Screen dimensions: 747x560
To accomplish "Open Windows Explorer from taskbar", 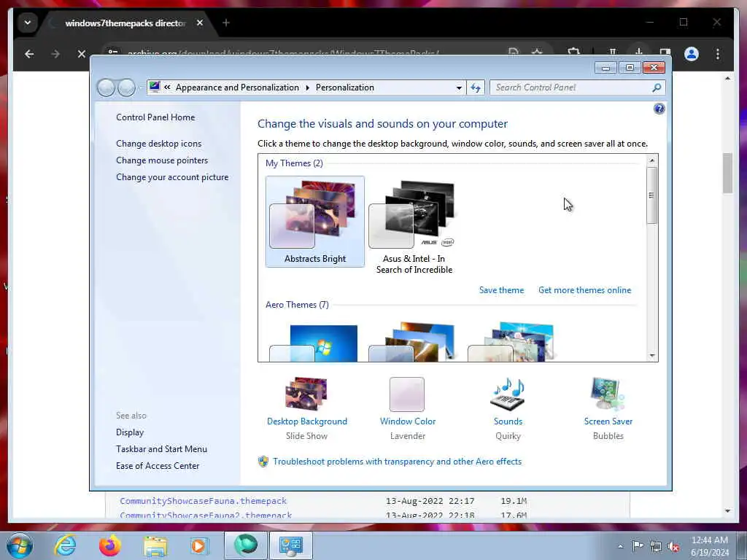I will click(x=155, y=545).
